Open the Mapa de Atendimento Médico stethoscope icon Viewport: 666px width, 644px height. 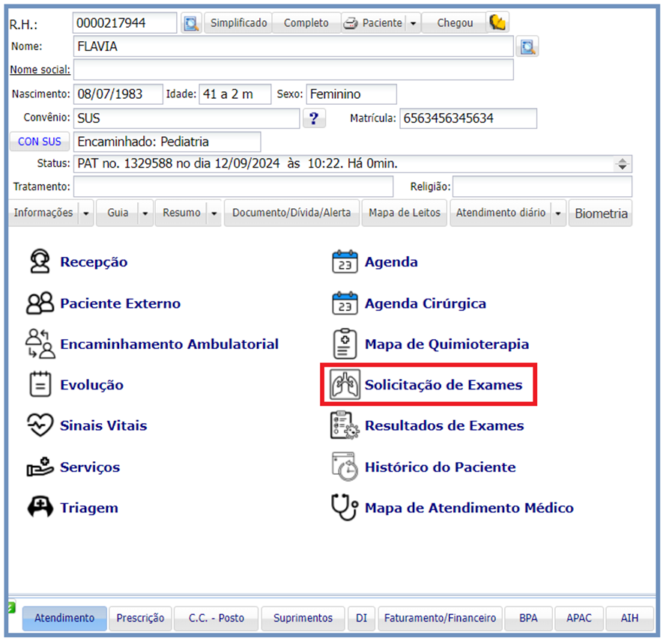(345, 507)
